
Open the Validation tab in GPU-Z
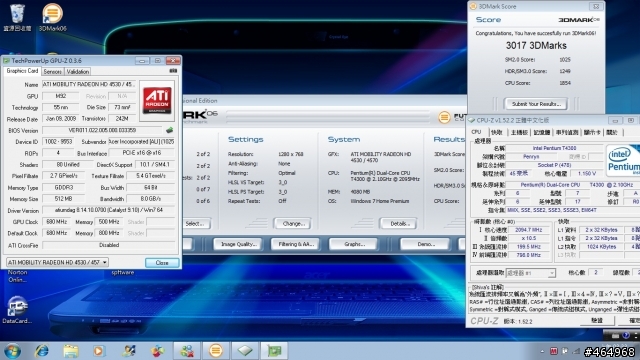[78, 71]
